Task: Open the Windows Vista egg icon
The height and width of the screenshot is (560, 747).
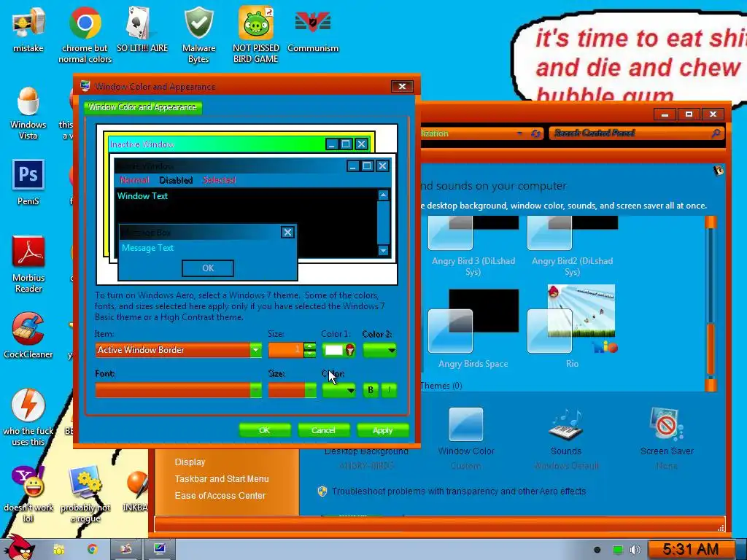Action: pyautogui.click(x=28, y=113)
